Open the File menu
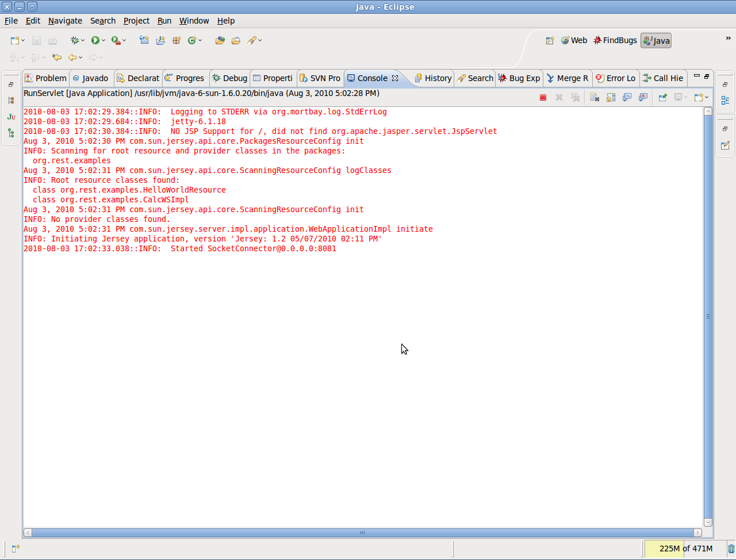The width and height of the screenshot is (736, 560). (11, 21)
